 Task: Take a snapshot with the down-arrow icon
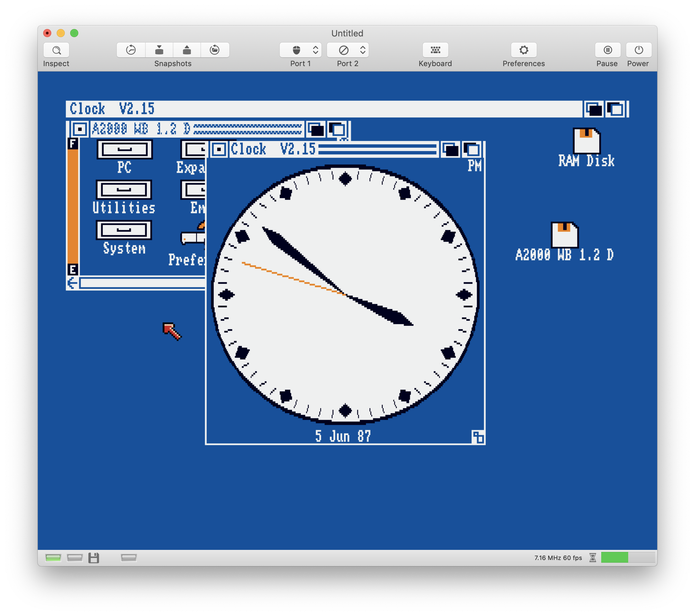159,50
